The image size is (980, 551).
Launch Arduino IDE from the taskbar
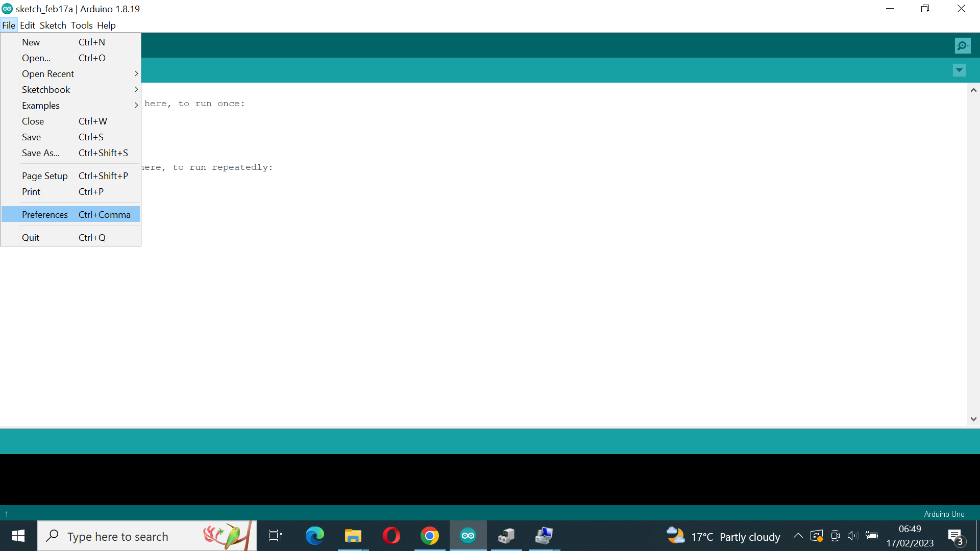[x=468, y=536]
